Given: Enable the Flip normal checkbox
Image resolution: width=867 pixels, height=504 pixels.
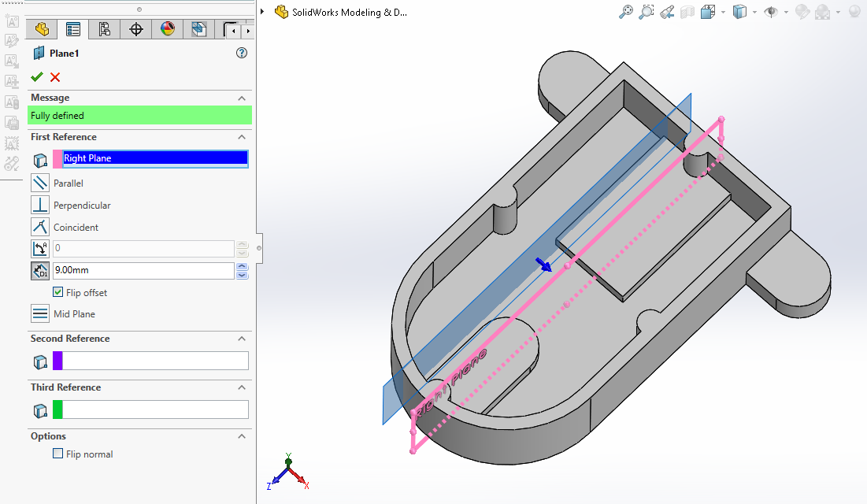Looking at the screenshot, I should 58,454.
